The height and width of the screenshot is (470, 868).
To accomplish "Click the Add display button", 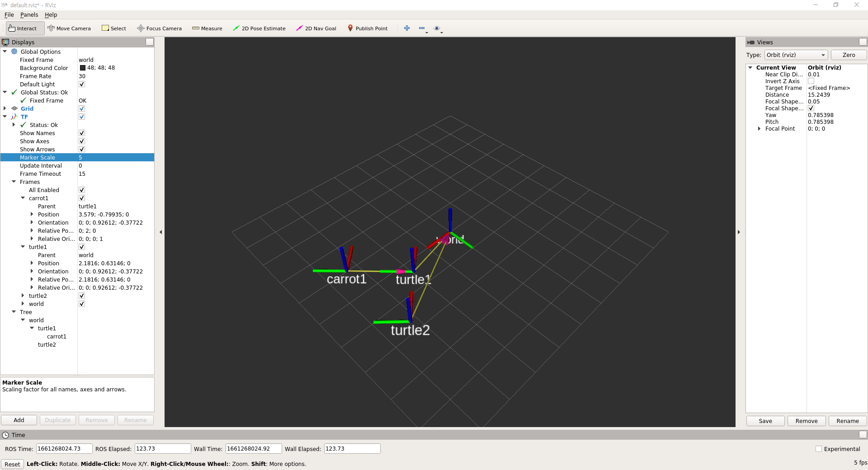I will tap(19, 420).
